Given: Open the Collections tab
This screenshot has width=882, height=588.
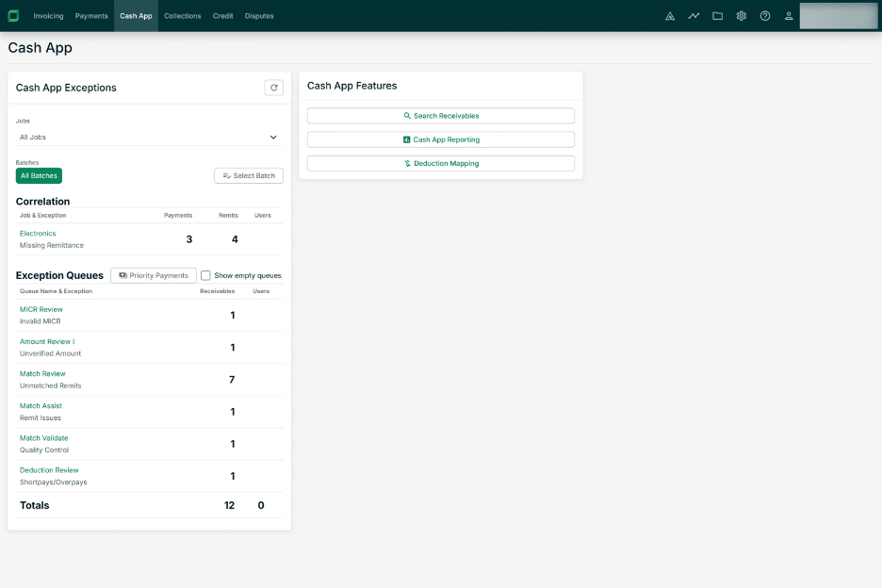Looking at the screenshot, I should 182,16.
